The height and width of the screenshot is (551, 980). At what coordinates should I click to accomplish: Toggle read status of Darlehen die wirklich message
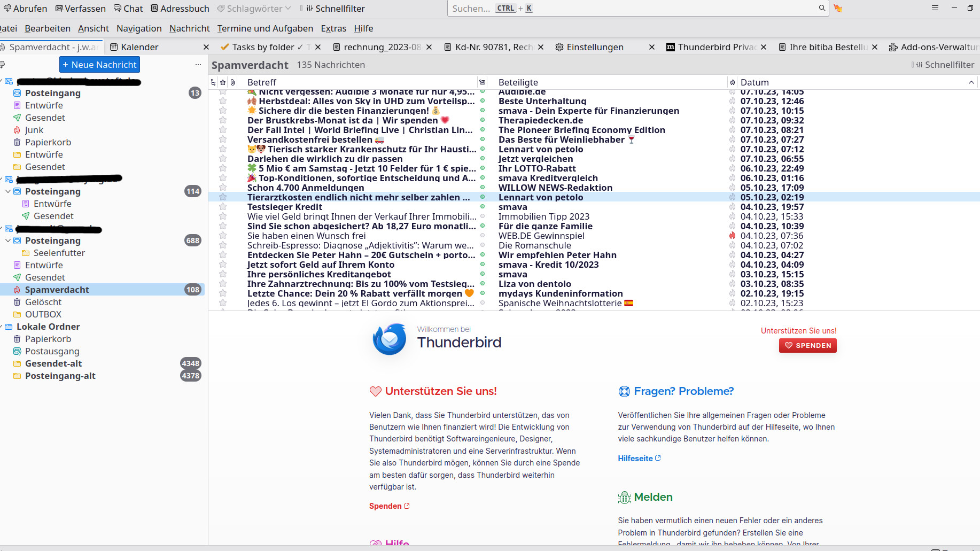tap(483, 159)
